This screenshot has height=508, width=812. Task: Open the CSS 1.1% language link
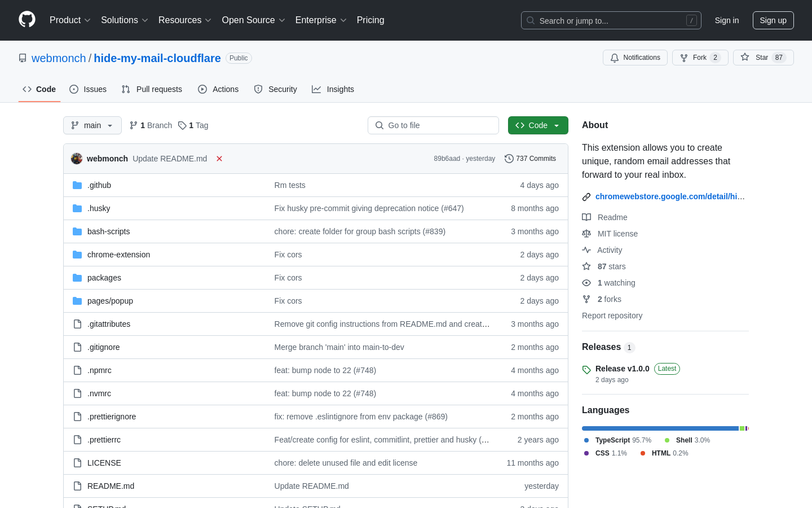pos(605,453)
